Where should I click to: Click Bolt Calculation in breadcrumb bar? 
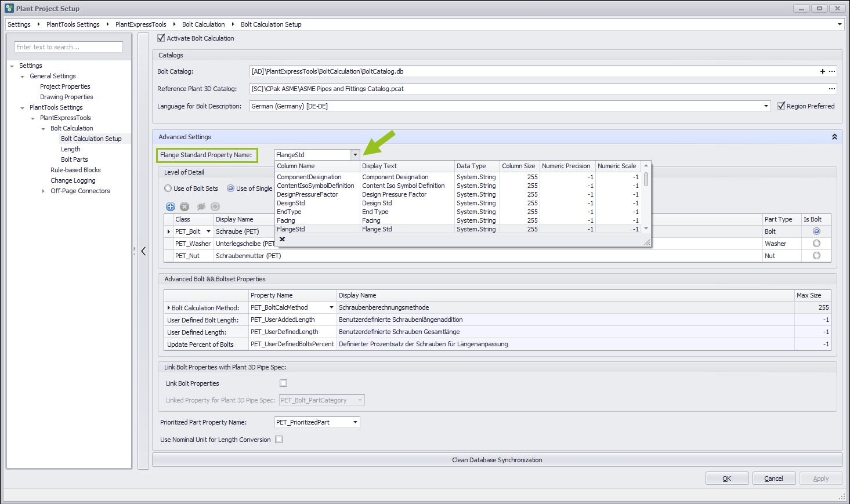[204, 24]
